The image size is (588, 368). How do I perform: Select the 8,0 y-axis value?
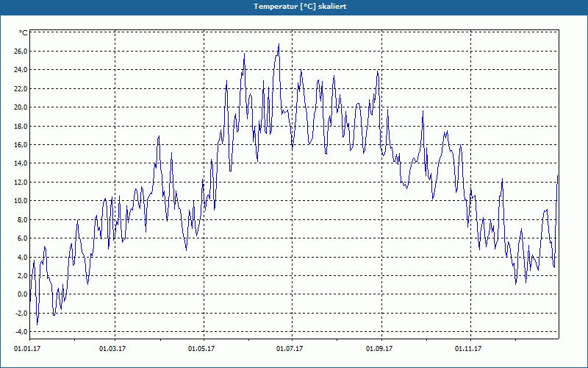(23, 219)
